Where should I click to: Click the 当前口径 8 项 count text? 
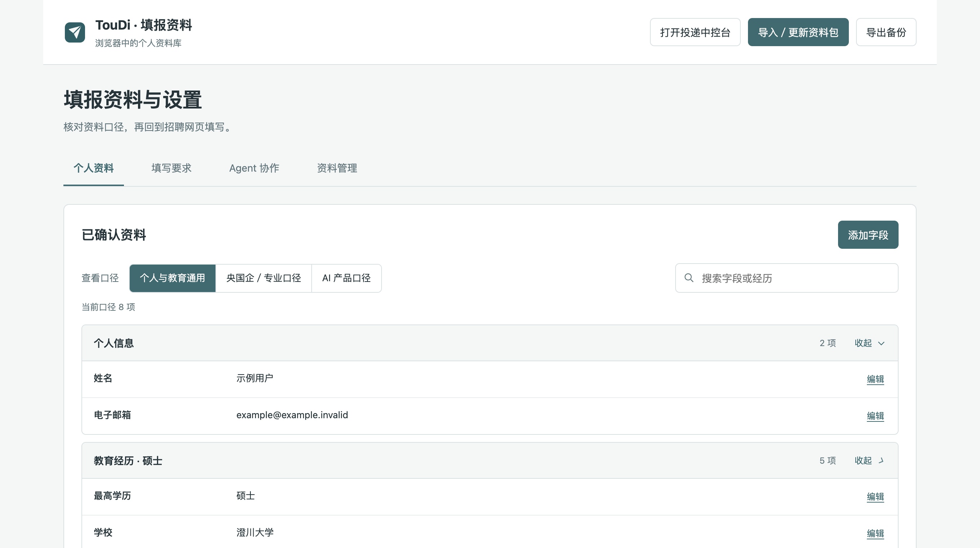click(108, 307)
